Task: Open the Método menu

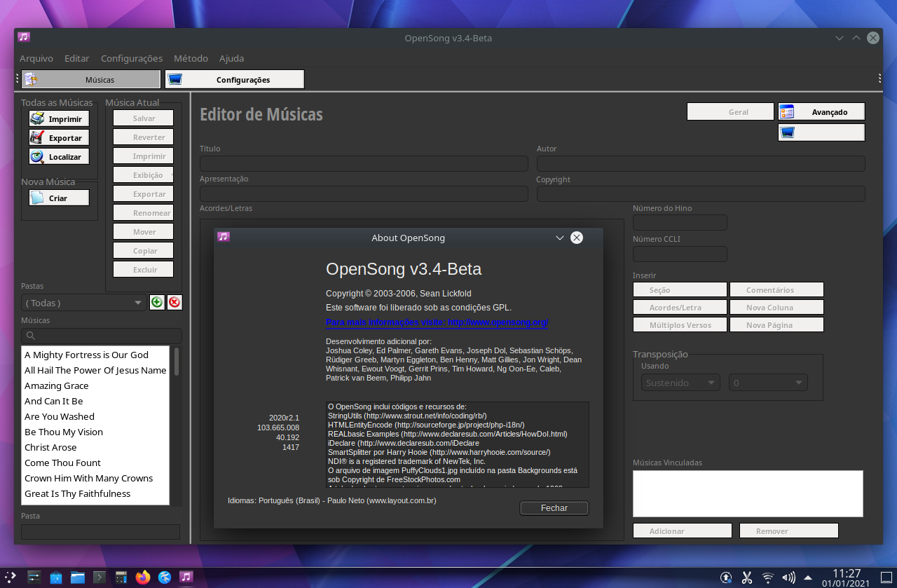Action: coord(191,58)
